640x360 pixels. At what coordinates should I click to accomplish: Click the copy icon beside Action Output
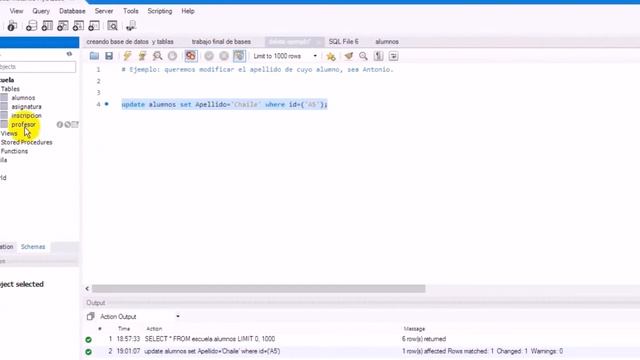90,316
